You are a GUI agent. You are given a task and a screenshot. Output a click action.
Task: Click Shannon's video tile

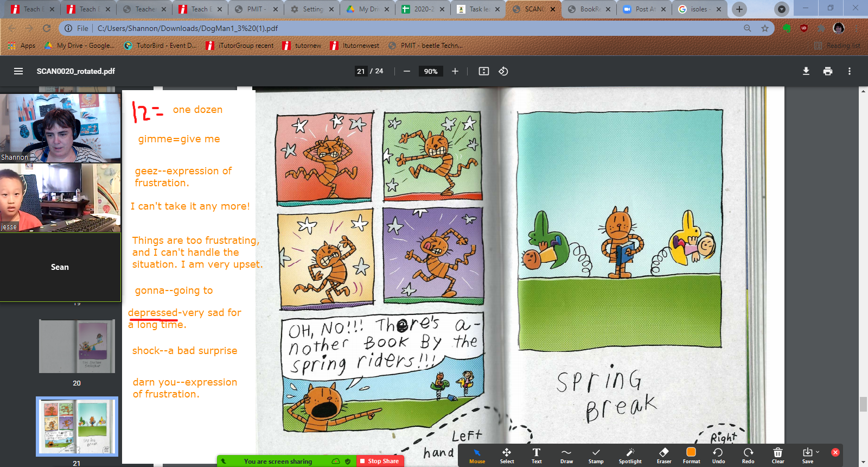pos(60,128)
